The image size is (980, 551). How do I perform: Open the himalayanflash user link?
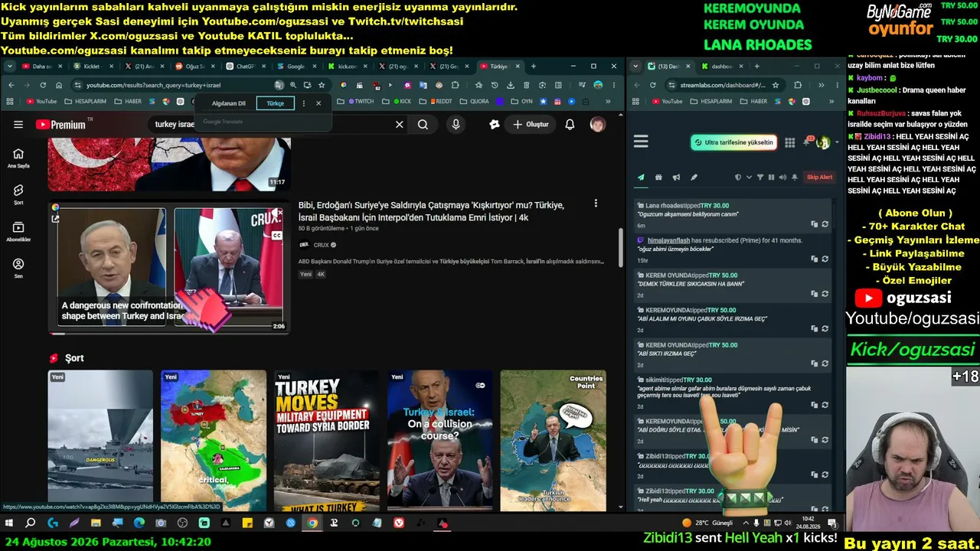tap(669, 240)
